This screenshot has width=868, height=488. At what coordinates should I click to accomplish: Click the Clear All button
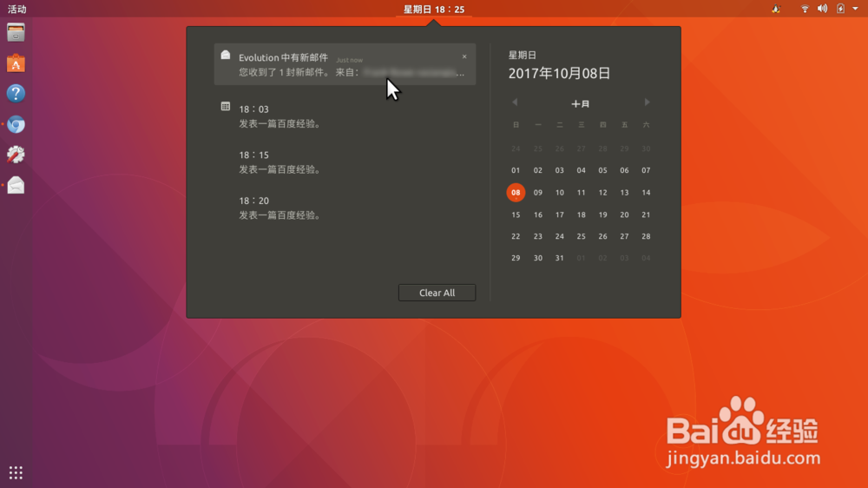pos(437,293)
